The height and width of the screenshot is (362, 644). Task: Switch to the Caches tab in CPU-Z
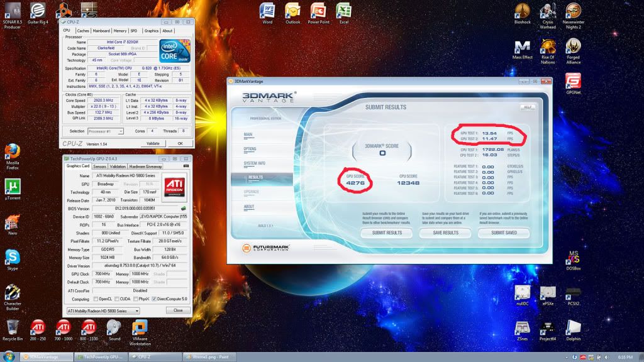click(83, 31)
